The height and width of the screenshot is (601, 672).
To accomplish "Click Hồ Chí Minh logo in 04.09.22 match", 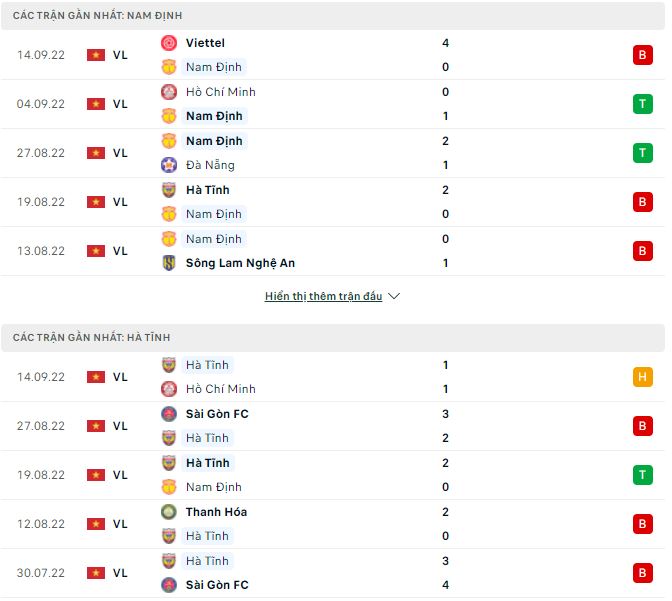I will 169,92.
